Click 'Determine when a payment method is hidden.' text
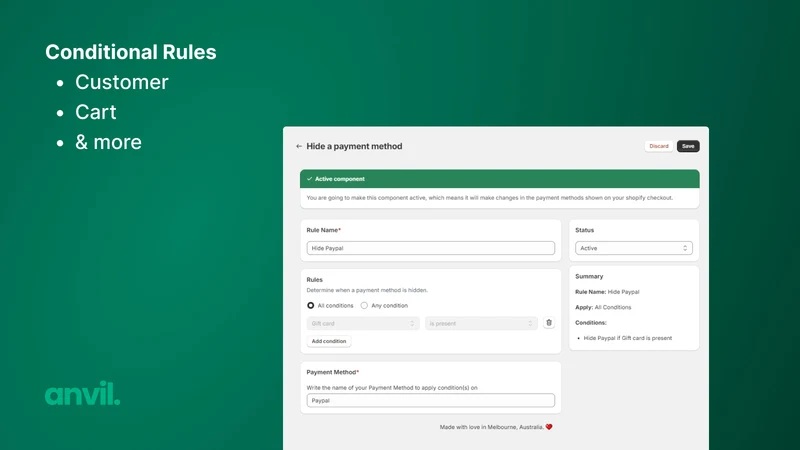Image resolution: width=800 pixels, height=450 pixels. click(367, 290)
